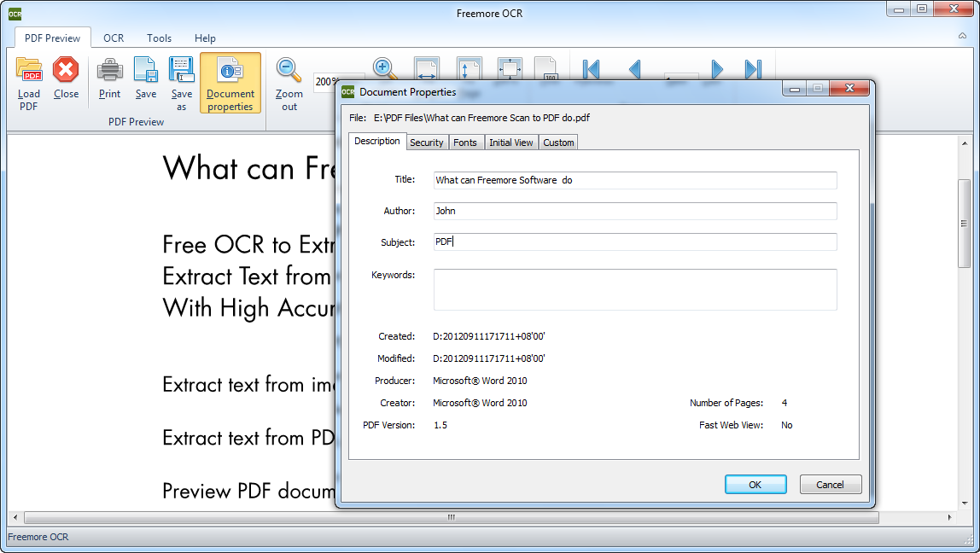Screen dimensions: 980x553
Task: Click the Created date value
Action: click(489, 336)
